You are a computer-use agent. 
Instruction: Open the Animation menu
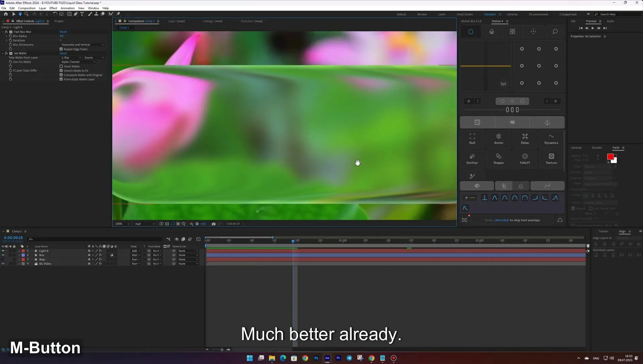(67, 8)
